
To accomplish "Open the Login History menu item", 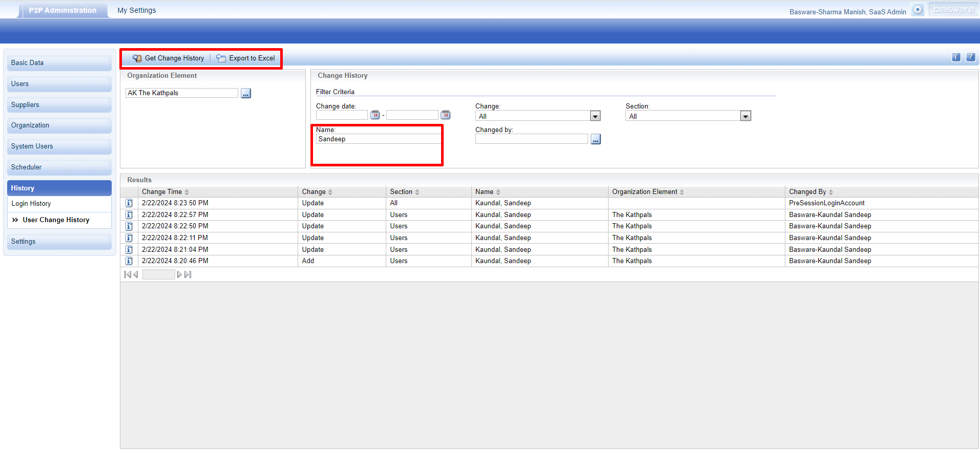I will tap(31, 204).
